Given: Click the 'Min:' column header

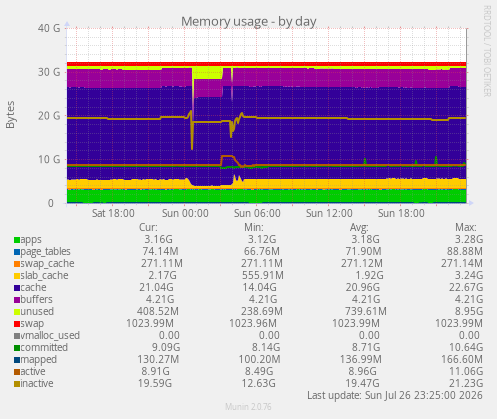Looking at the screenshot, I should [x=254, y=227].
